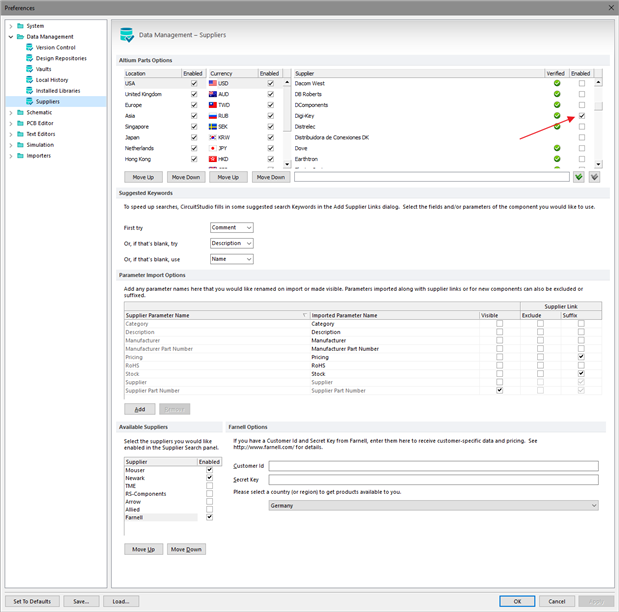Click the grey disable-all suppliers checkmark icon
The image size is (619, 612).
pos(594,177)
